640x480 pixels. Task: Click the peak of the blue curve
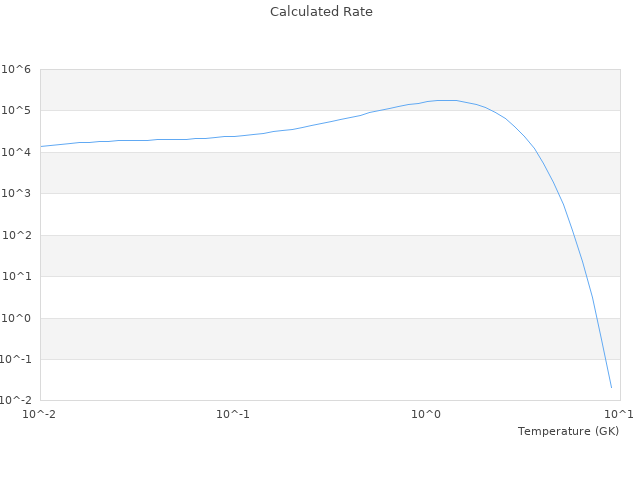pos(447,100)
